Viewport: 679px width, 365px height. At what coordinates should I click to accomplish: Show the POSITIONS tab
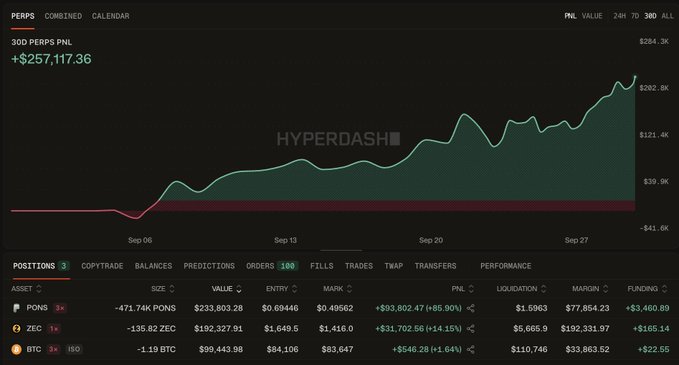click(x=41, y=266)
